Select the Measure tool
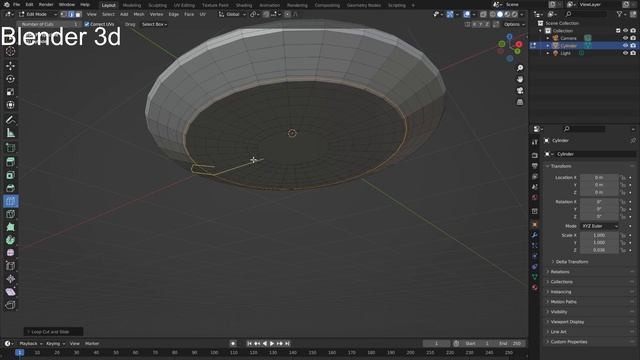This screenshot has width=640, height=360. [x=11, y=133]
